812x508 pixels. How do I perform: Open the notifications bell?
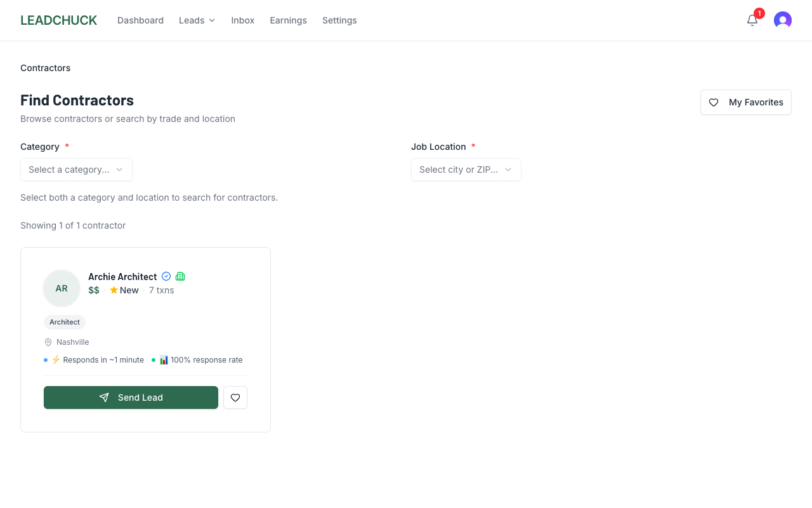[752, 20]
